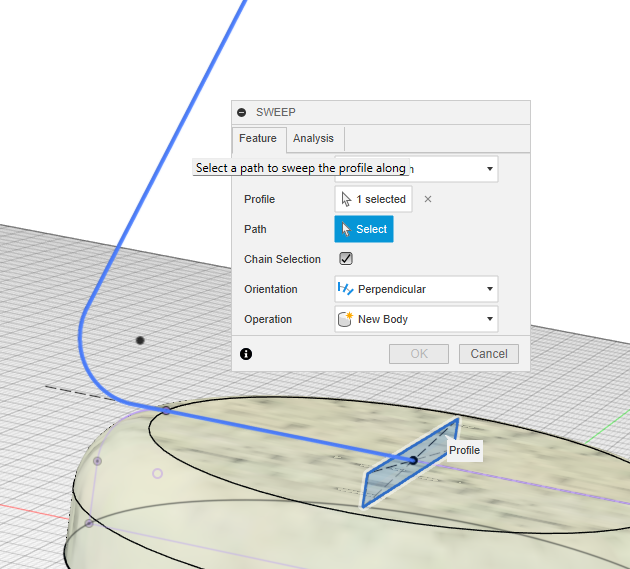The width and height of the screenshot is (630, 569).
Task: Clear the profile selection with the X icon
Action: click(x=428, y=199)
